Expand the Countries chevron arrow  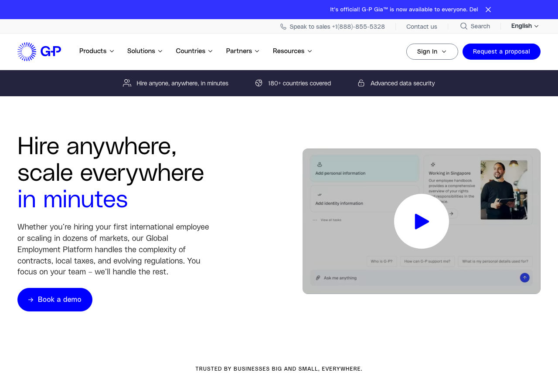pos(210,51)
